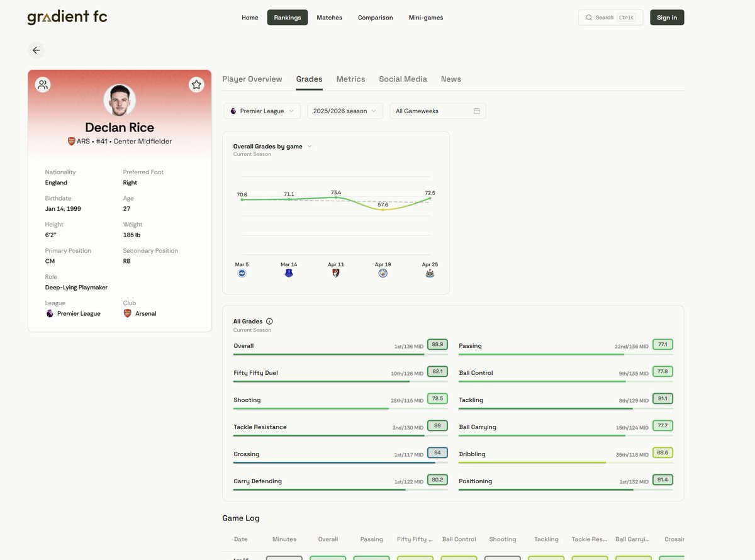Click the Bournemouth crest under Apr 11
This screenshot has width=755, height=560.
click(x=336, y=273)
